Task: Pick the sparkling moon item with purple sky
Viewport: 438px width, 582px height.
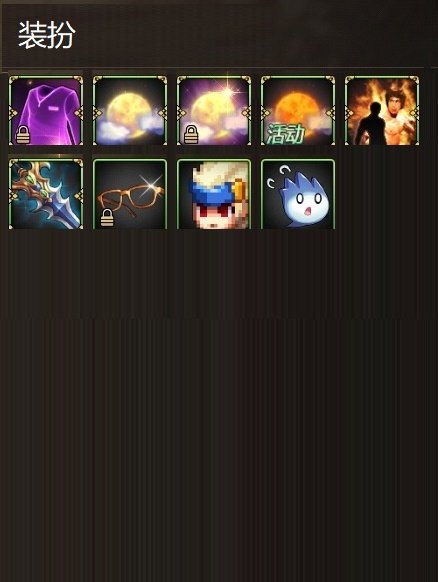Action: coord(214,111)
